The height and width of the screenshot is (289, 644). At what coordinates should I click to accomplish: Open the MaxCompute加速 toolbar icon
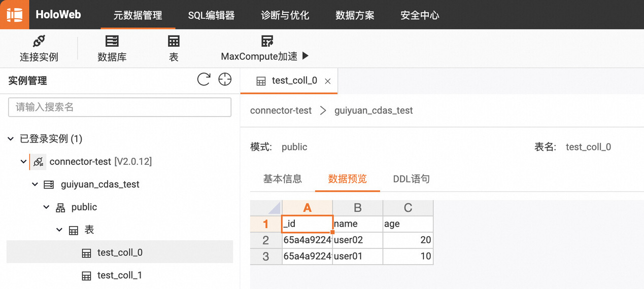click(267, 42)
